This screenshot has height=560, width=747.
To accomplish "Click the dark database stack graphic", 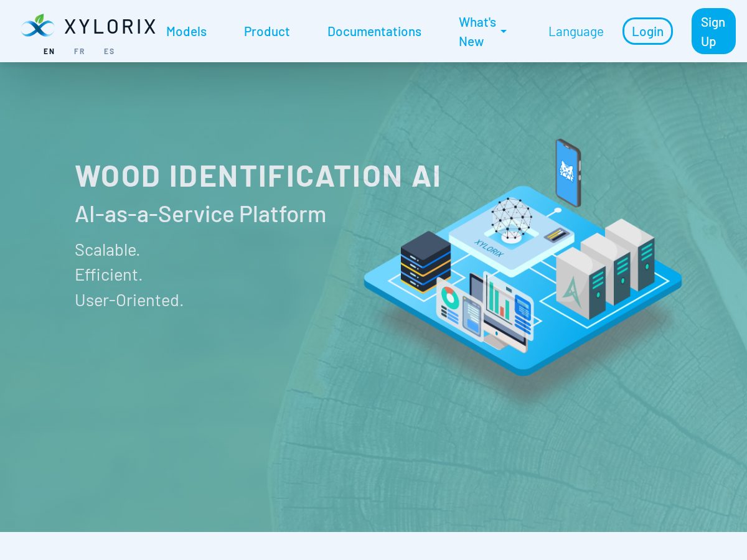I will [x=426, y=262].
